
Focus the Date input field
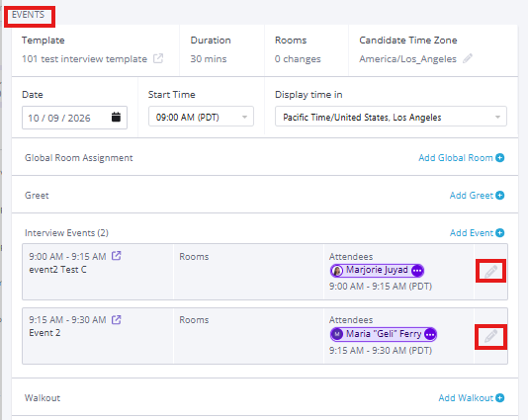pyautogui.click(x=74, y=118)
